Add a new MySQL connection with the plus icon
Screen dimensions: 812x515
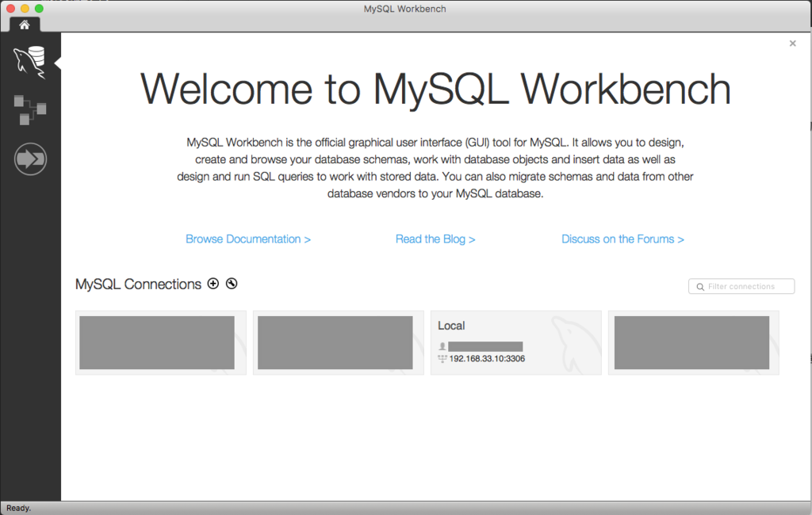tap(213, 283)
